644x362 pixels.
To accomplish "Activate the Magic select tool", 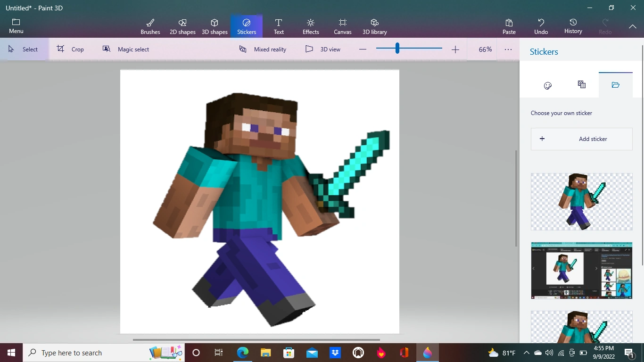I will [126, 49].
